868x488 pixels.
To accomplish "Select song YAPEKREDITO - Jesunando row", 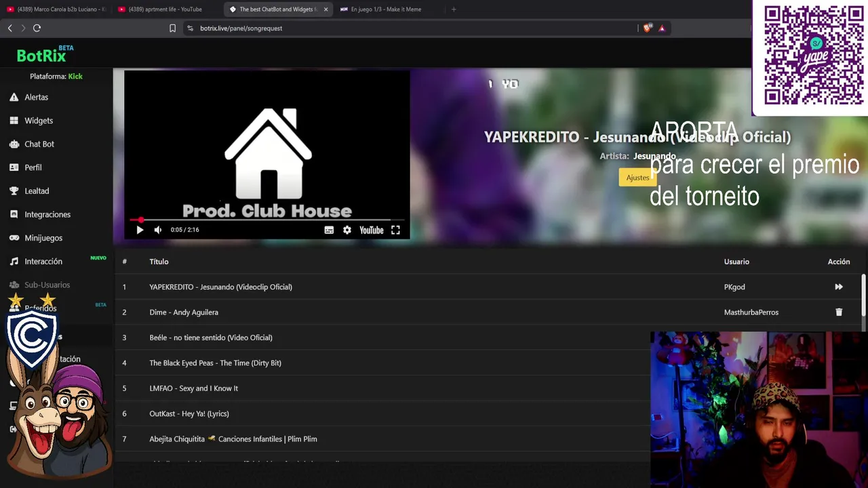I will (x=488, y=287).
